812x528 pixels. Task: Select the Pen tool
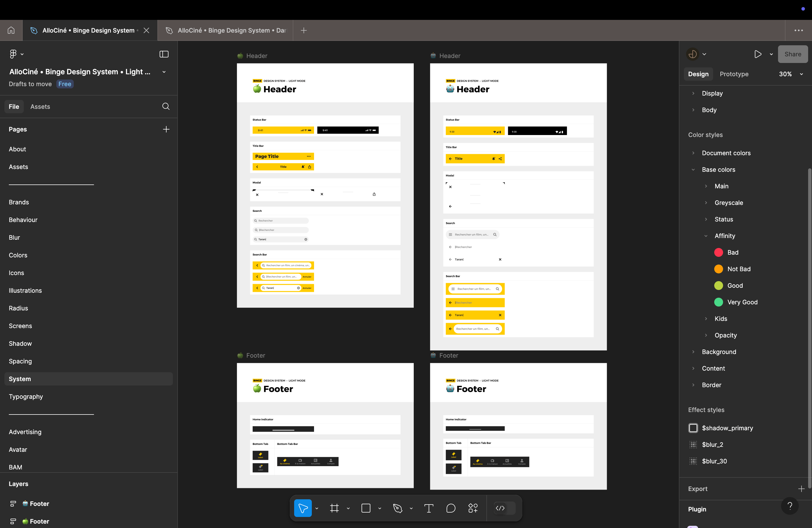pyautogui.click(x=397, y=508)
